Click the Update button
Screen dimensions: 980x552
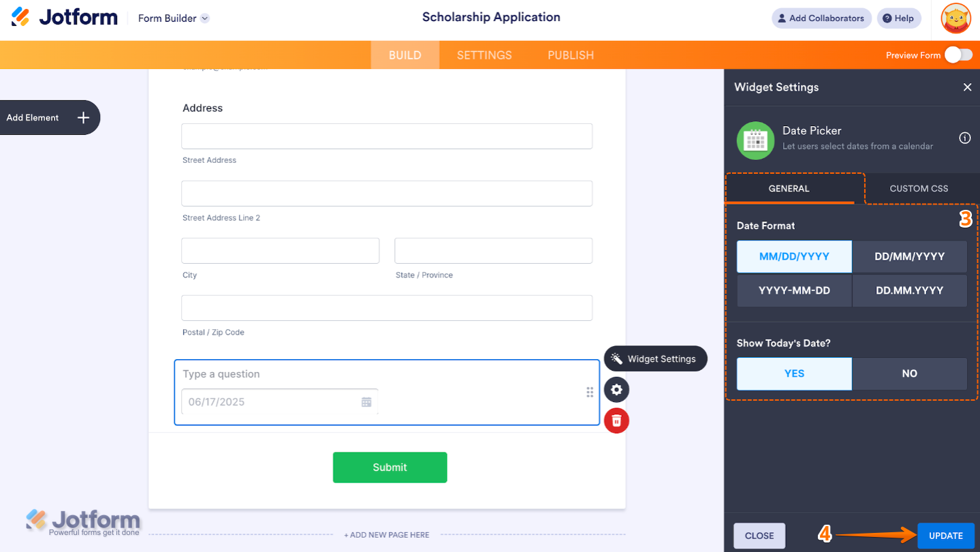click(945, 536)
